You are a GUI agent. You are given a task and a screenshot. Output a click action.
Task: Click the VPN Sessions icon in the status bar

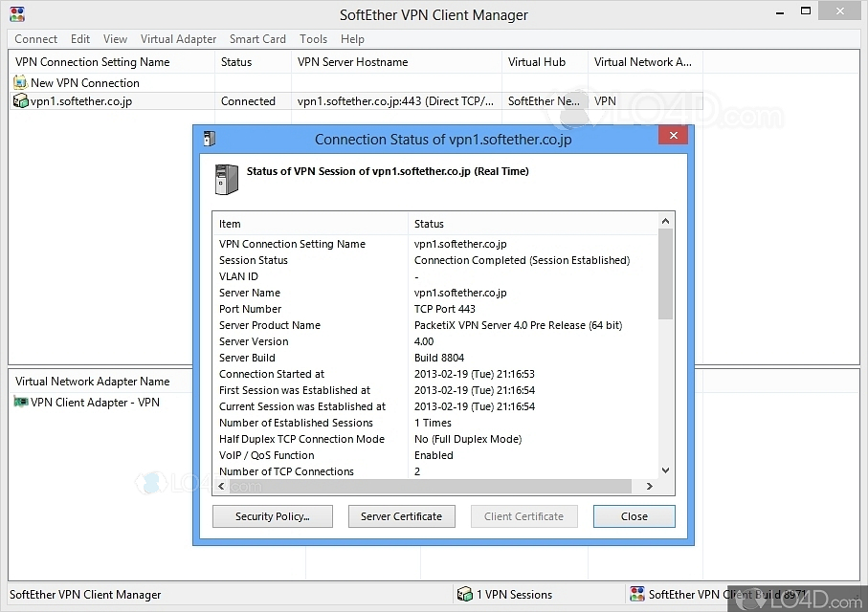[x=466, y=594]
